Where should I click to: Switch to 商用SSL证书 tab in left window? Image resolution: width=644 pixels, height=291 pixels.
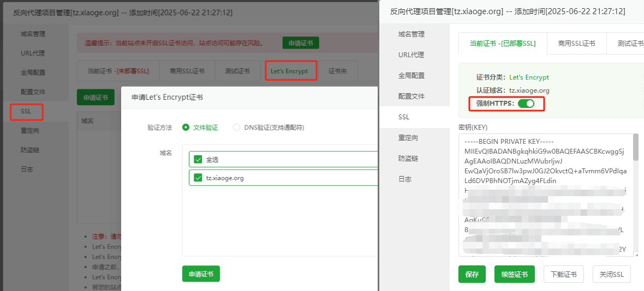[x=187, y=71]
